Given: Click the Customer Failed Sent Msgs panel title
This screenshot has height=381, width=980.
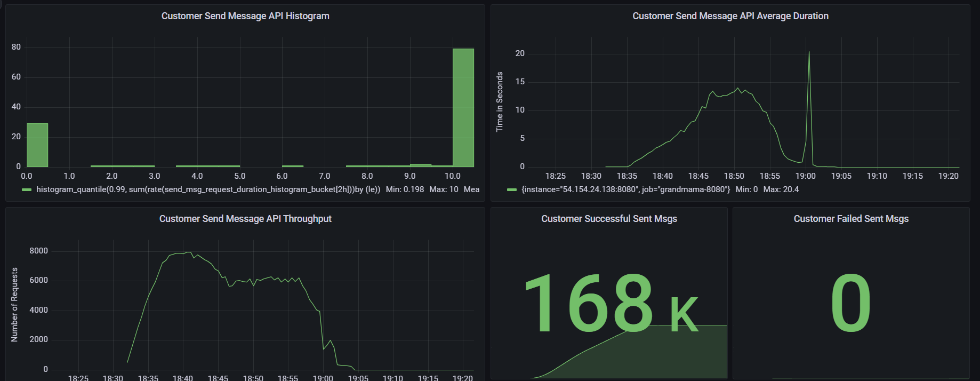Looking at the screenshot, I should point(851,219).
